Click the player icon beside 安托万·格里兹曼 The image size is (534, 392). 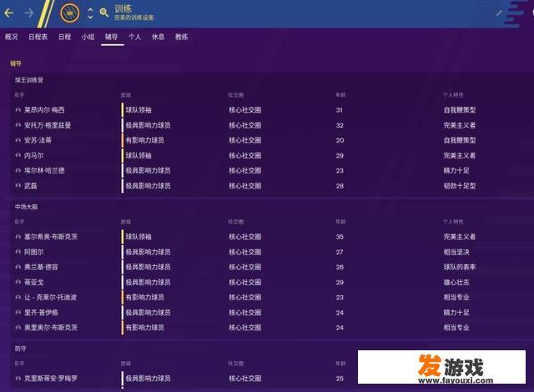pos(18,125)
